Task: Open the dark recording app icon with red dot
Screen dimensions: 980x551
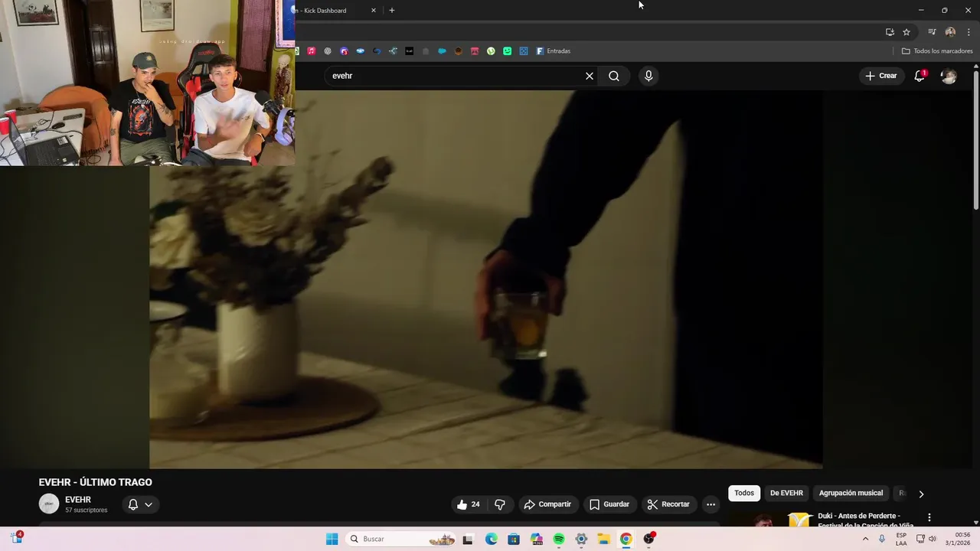Action: 649,539
